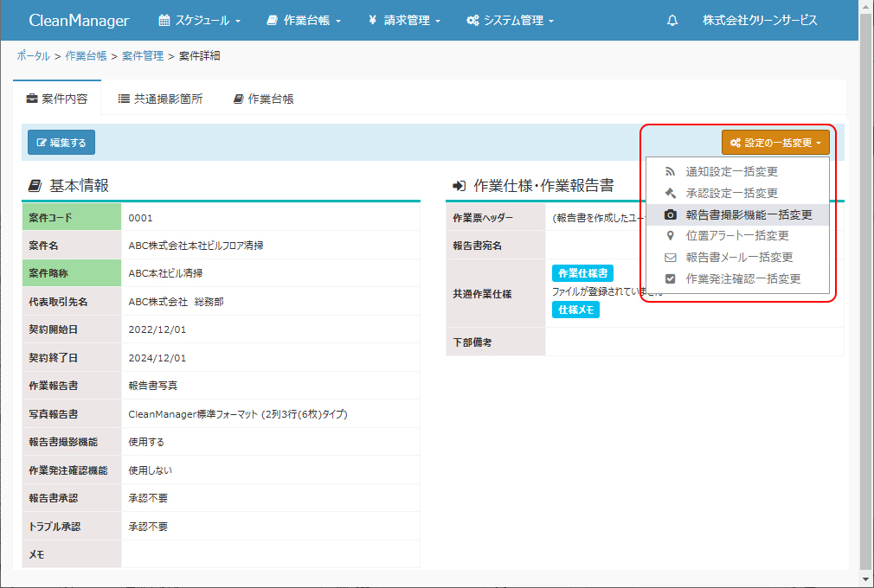Expand the システム管理 menu

(x=510, y=21)
